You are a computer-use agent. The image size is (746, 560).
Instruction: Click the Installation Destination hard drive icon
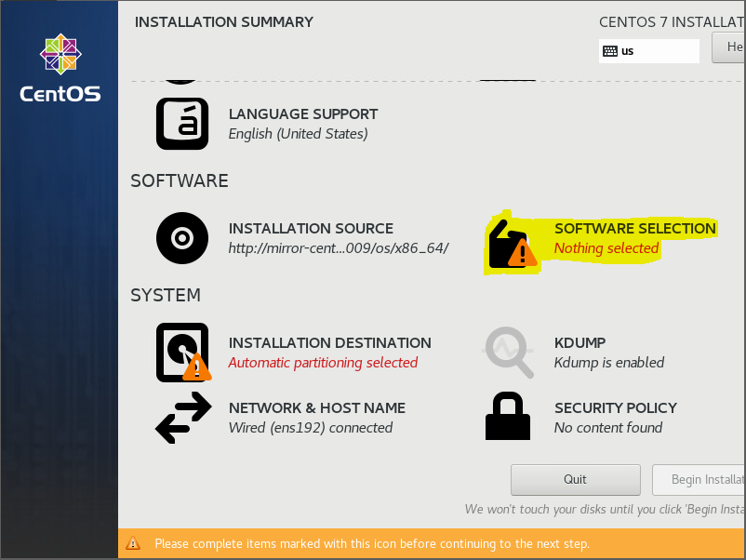tap(182, 353)
